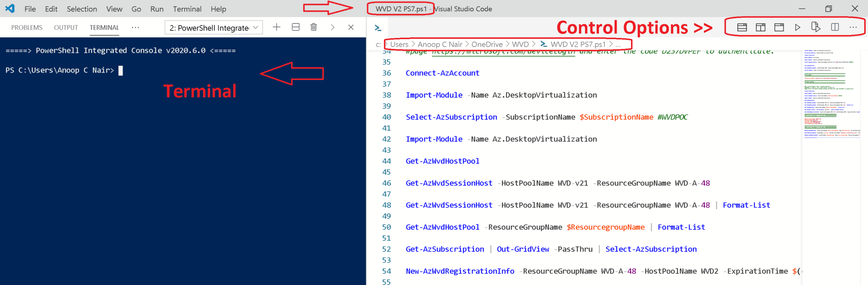
Task: Click the layout icon with vertical divider
Action: click(x=760, y=27)
